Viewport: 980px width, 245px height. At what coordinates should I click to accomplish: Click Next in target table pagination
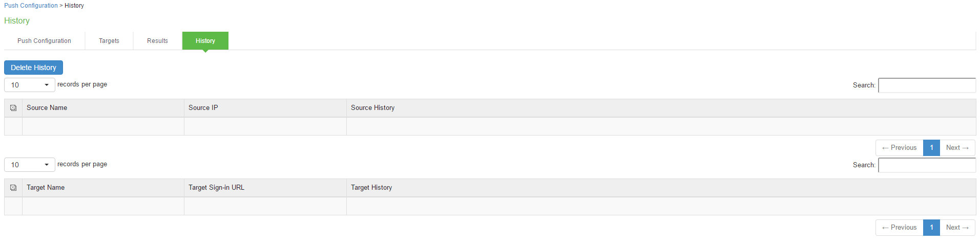click(x=957, y=228)
